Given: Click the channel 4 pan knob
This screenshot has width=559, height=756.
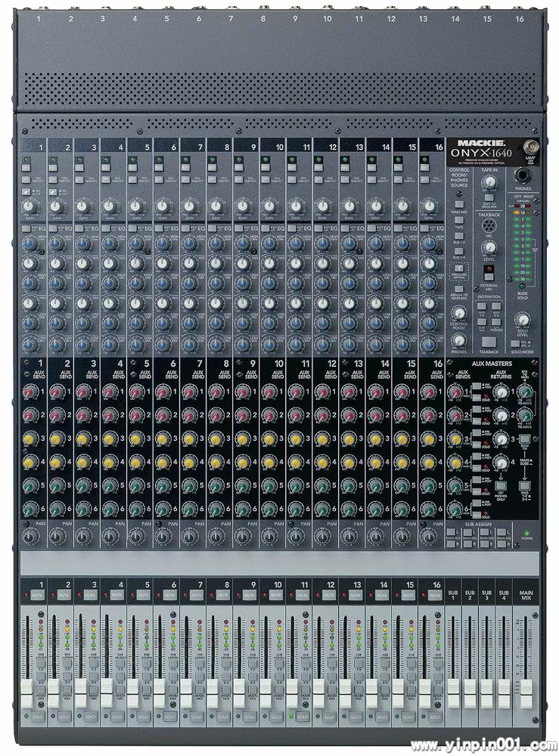Looking at the screenshot, I should (110, 536).
